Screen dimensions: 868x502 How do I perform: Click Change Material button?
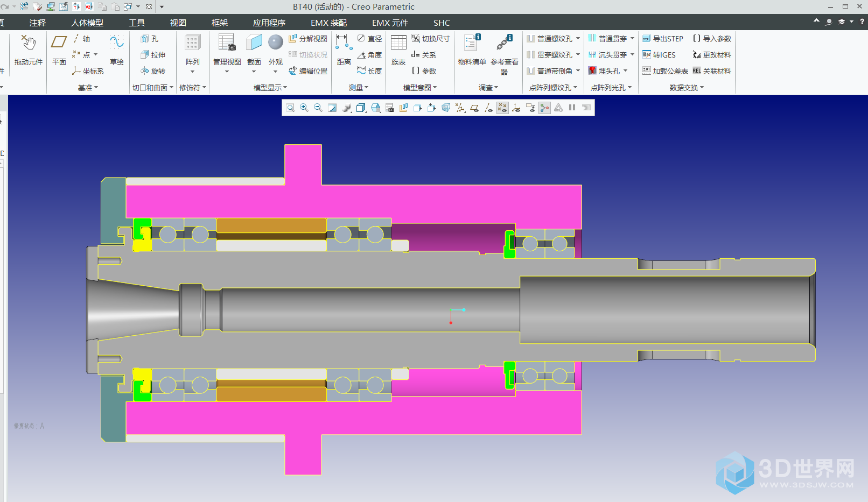[712, 55]
